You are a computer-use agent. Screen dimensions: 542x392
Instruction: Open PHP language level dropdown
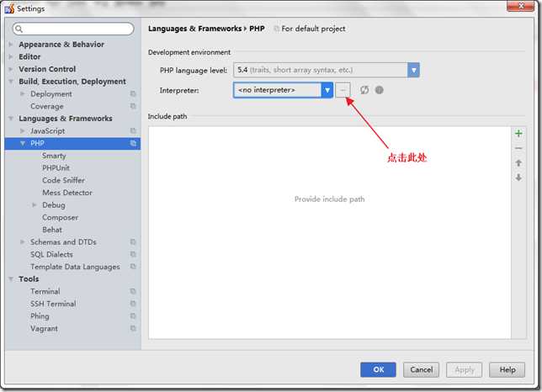pos(413,70)
